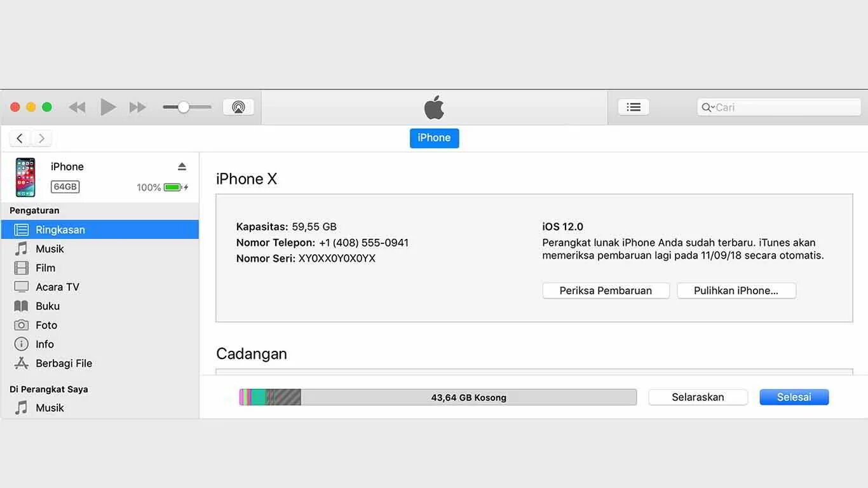Click the Di Perangkat Saya sidebar header

(x=49, y=389)
